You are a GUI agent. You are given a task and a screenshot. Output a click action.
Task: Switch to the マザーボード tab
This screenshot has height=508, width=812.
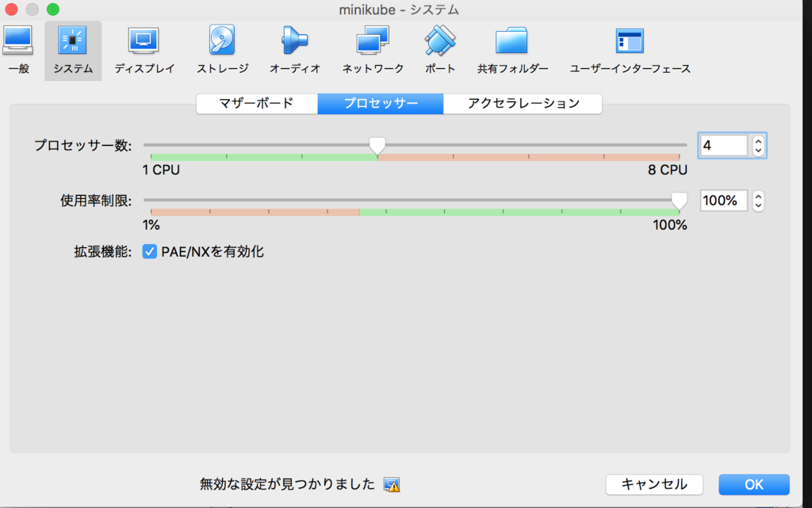(257, 104)
